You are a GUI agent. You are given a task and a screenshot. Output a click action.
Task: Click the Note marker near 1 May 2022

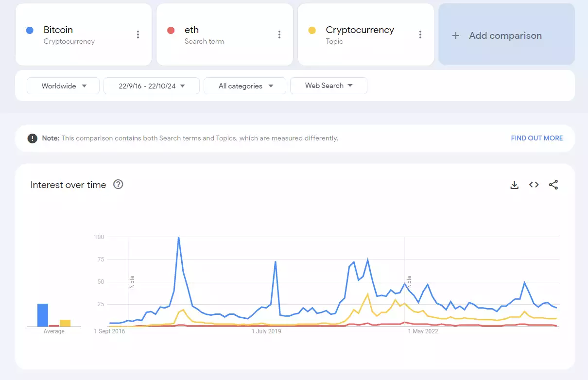pos(408,281)
